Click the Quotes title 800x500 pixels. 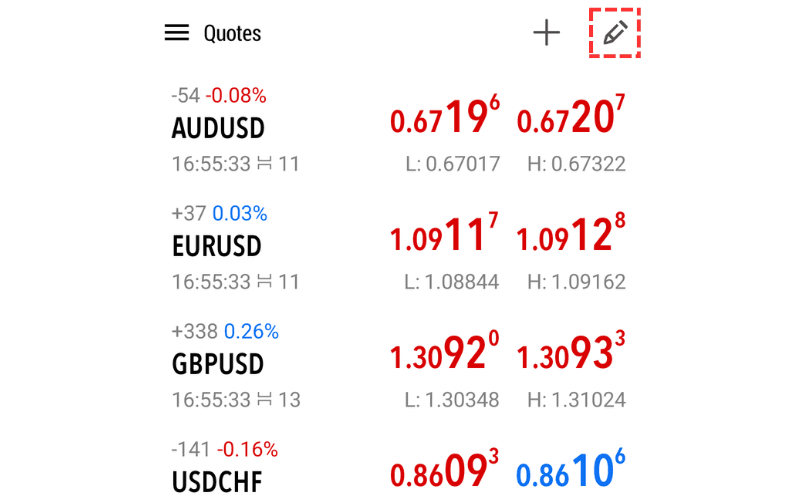(x=232, y=33)
